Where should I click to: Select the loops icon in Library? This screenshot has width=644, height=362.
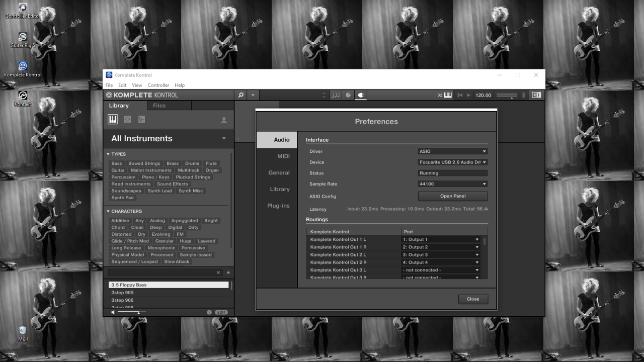click(127, 119)
